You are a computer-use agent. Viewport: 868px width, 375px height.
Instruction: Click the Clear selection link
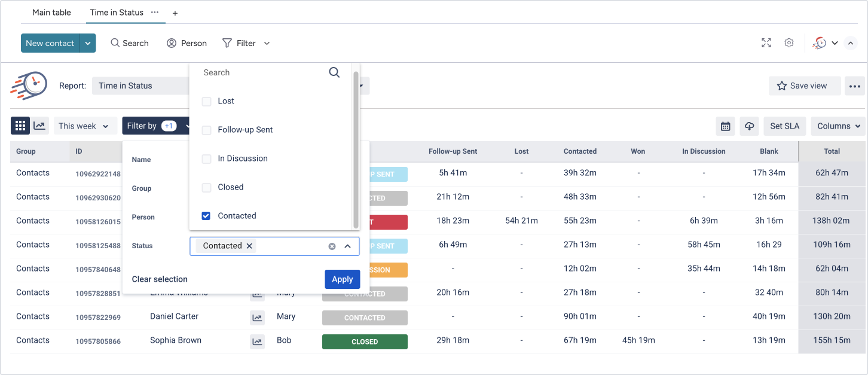point(160,279)
